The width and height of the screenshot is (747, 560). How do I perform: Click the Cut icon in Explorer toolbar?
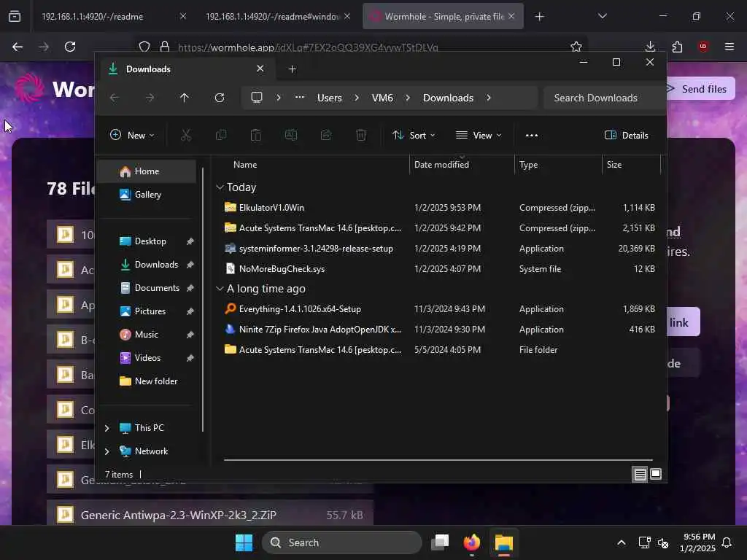point(186,135)
